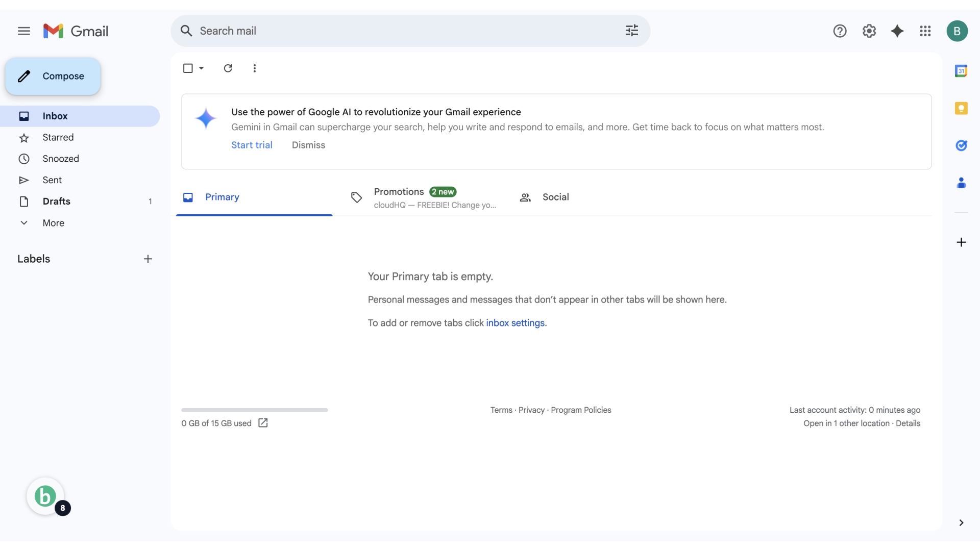Open the Support help icon

840,31
